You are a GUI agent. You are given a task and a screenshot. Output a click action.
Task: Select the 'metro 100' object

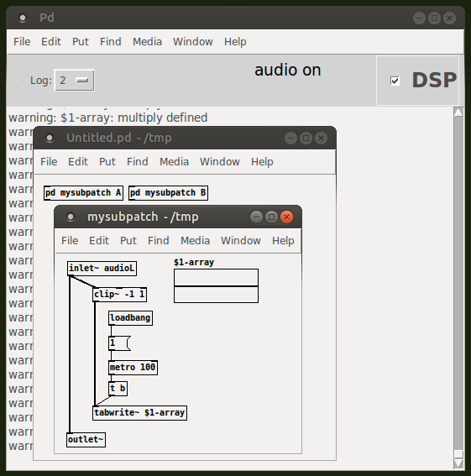point(133,368)
